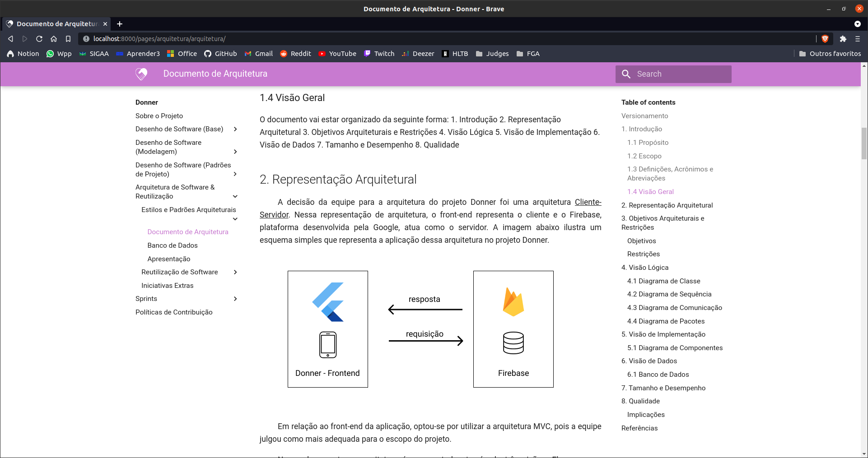The image size is (868, 458).
Task: Click the scrollbar down arrow
Action: point(864,454)
